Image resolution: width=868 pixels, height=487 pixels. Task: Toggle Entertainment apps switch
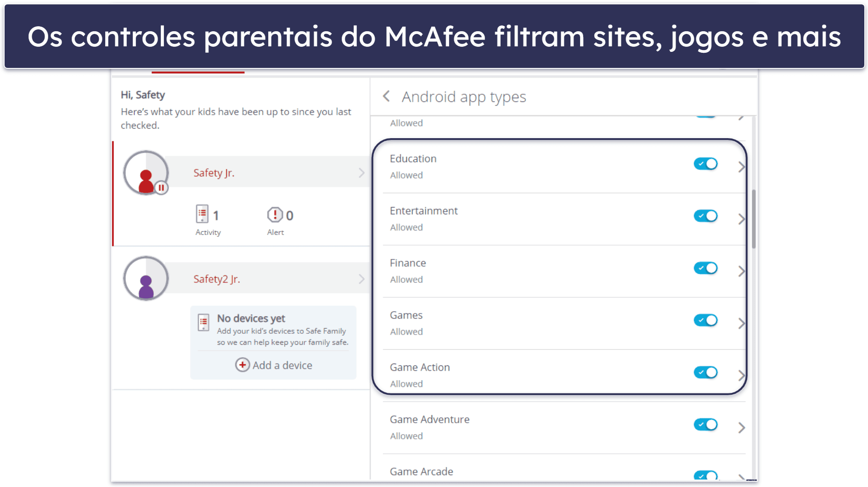(x=705, y=216)
